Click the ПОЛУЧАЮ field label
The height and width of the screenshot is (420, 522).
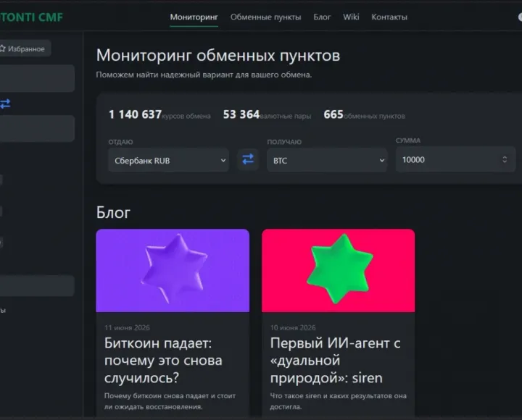(284, 142)
